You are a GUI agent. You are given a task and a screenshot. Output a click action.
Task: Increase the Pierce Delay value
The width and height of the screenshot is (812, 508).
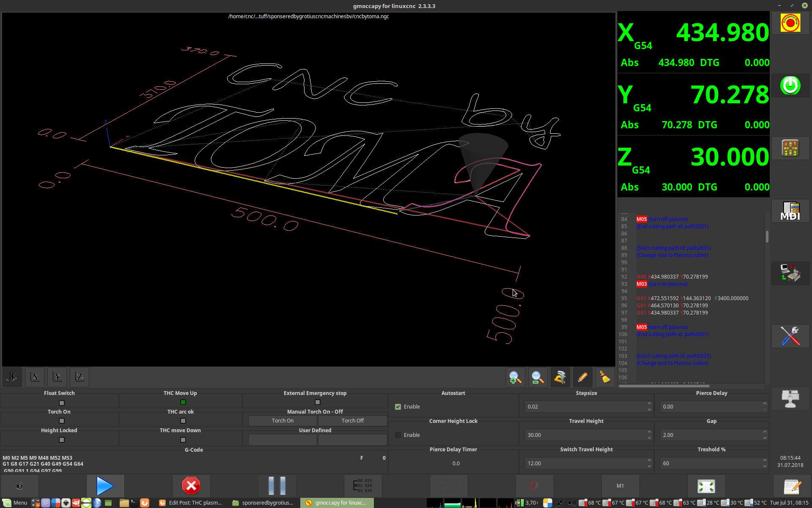(x=765, y=403)
